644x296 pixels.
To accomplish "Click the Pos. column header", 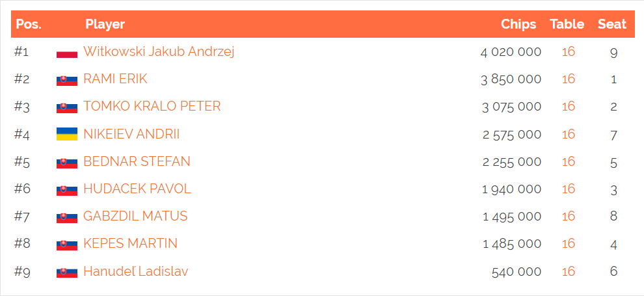I will tap(29, 24).
